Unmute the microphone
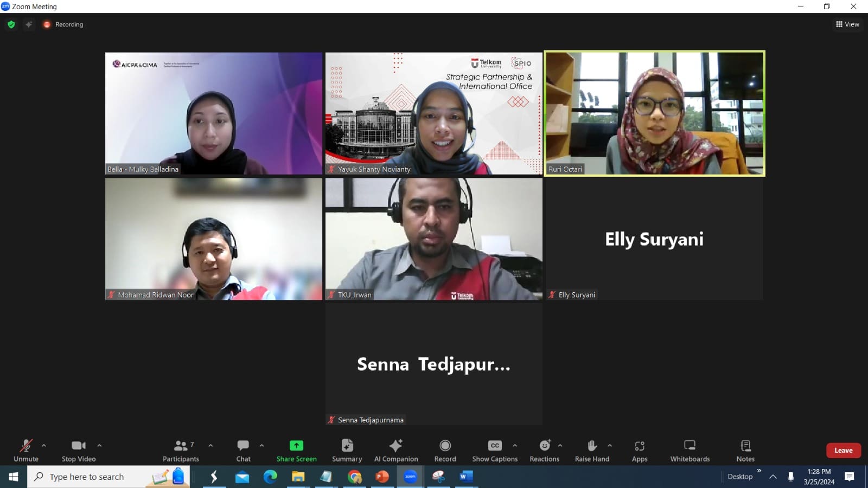The width and height of the screenshot is (868, 488). 26,451
